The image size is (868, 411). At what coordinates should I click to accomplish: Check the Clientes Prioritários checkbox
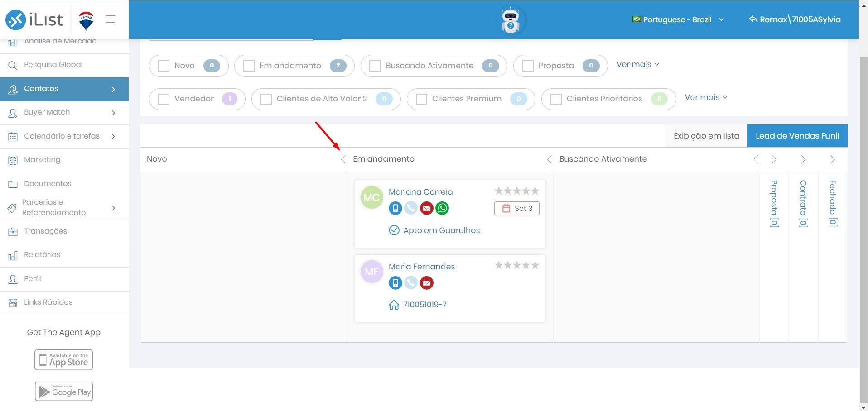(x=556, y=99)
